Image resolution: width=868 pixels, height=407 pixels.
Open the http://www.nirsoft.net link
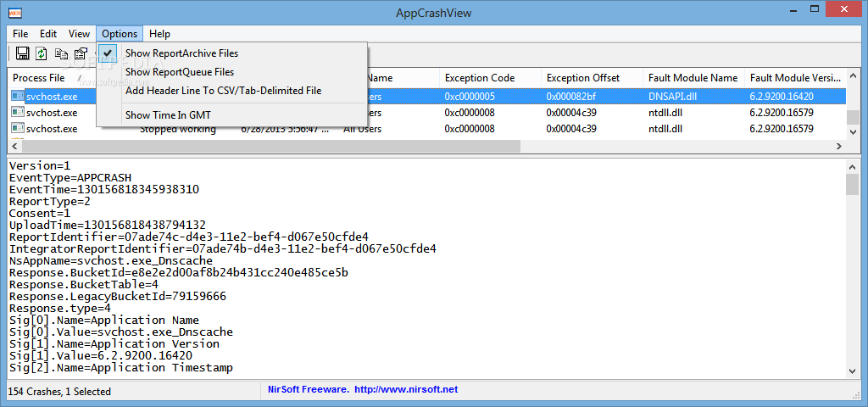coord(406,389)
